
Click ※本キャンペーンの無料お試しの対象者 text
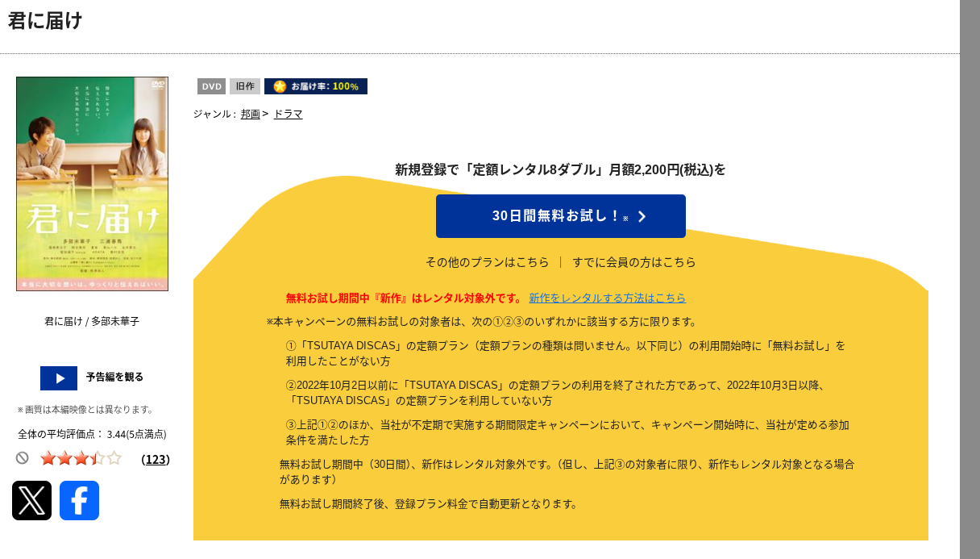click(x=482, y=321)
